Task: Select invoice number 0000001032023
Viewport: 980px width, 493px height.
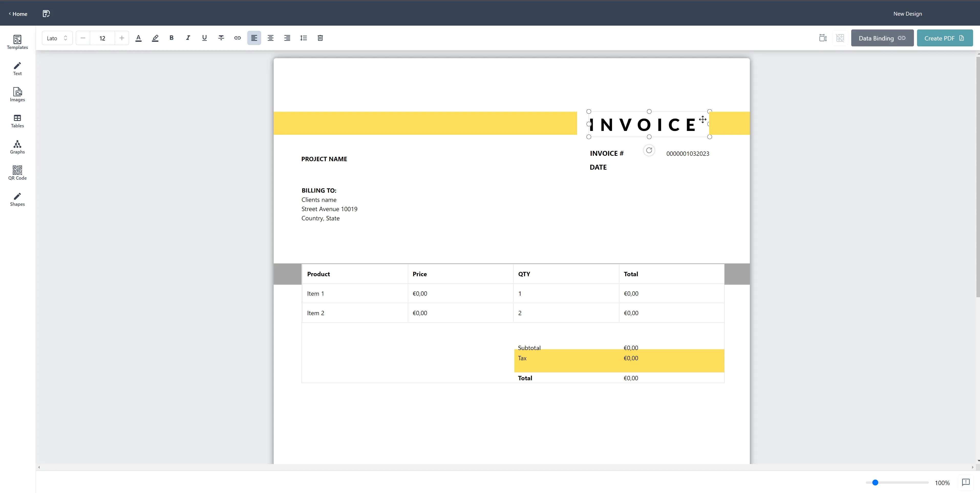Action: 688,154
